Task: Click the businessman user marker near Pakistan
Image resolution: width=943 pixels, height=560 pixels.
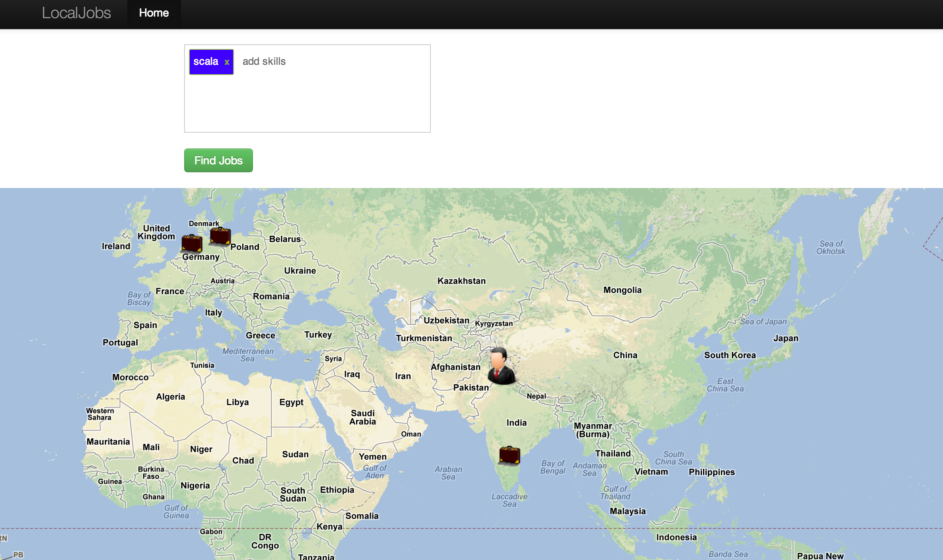Action: pos(501,366)
